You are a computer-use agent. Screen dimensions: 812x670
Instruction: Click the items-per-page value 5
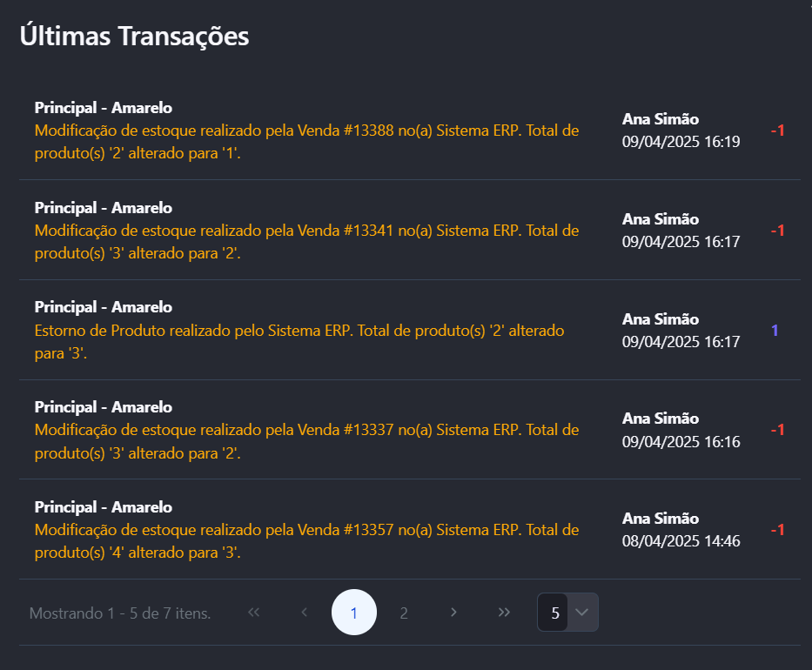(x=554, y=613)
